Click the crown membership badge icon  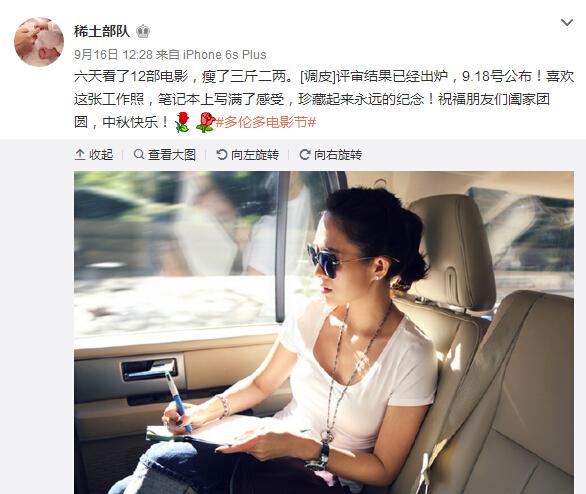click(142, 32)
